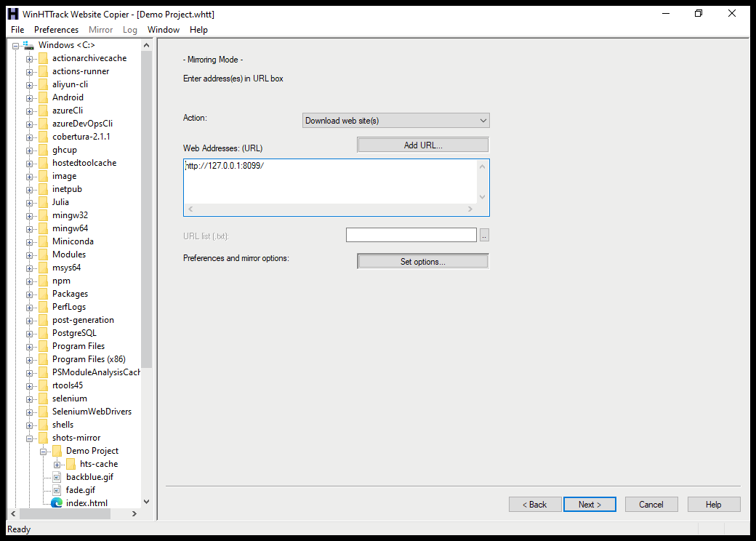Expand the mingw64 tree node

point(29,229)
